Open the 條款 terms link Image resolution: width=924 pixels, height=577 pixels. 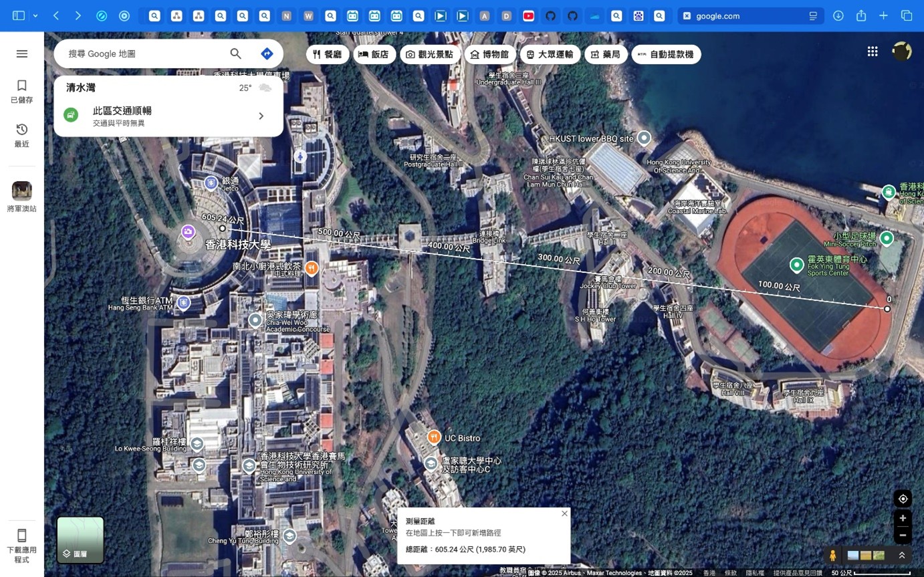(x=731, y=573)
